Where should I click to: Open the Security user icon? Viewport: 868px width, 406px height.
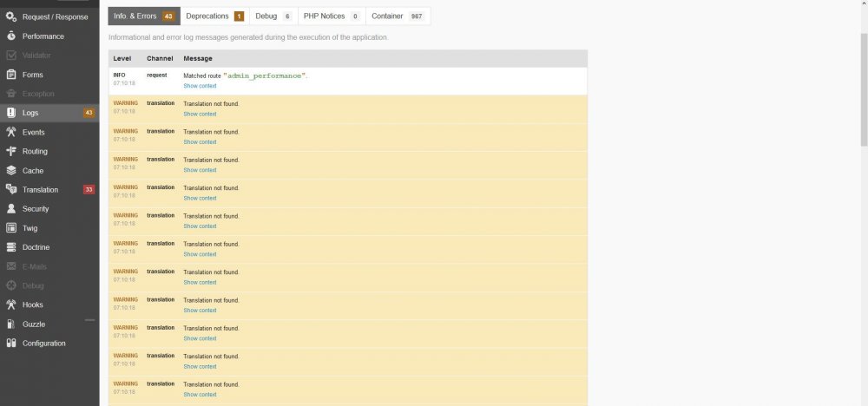(x=11, y=208)
